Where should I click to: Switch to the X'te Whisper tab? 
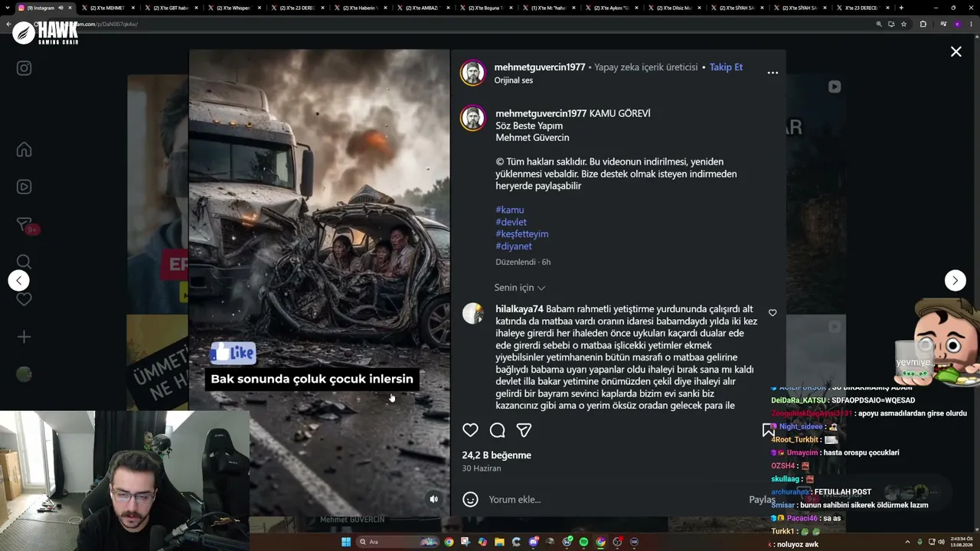pyautogui.click(x=234, y=8)
